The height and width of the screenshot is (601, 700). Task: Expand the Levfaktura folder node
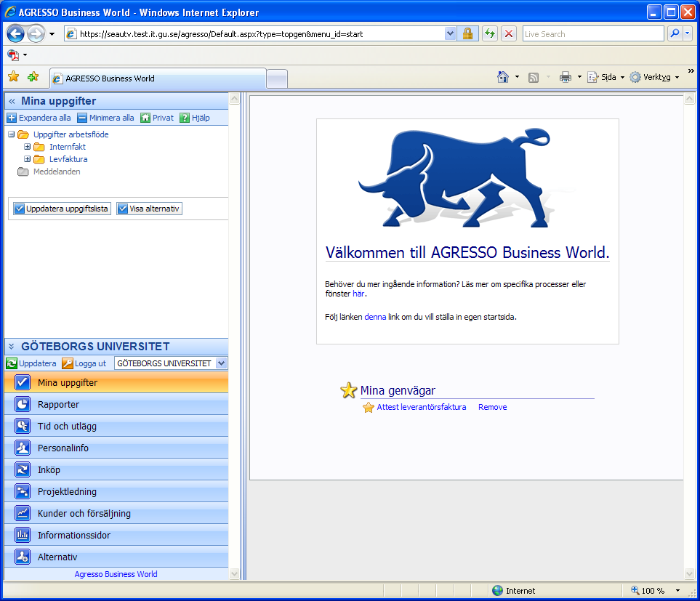coord(27,159)
